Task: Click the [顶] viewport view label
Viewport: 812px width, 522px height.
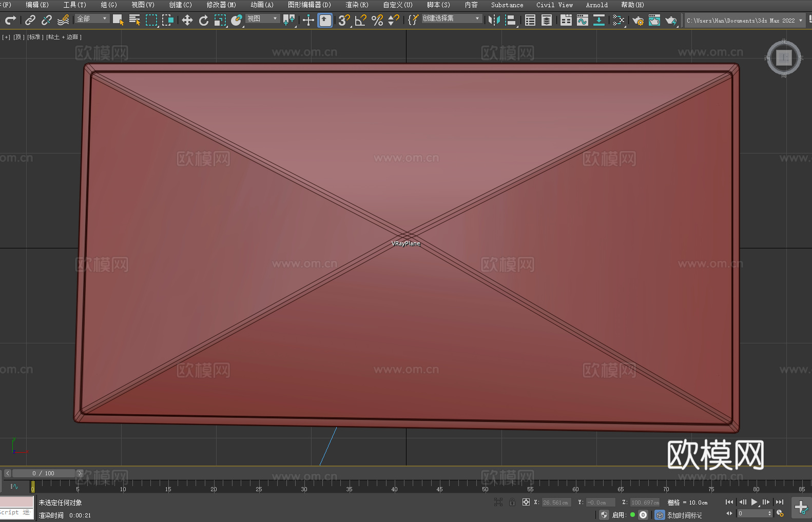Action: [x=18, y=37]
